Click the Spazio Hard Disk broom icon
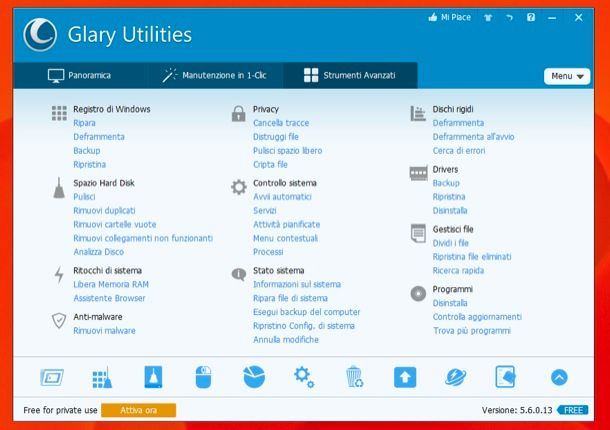 [x=59, y=188]
